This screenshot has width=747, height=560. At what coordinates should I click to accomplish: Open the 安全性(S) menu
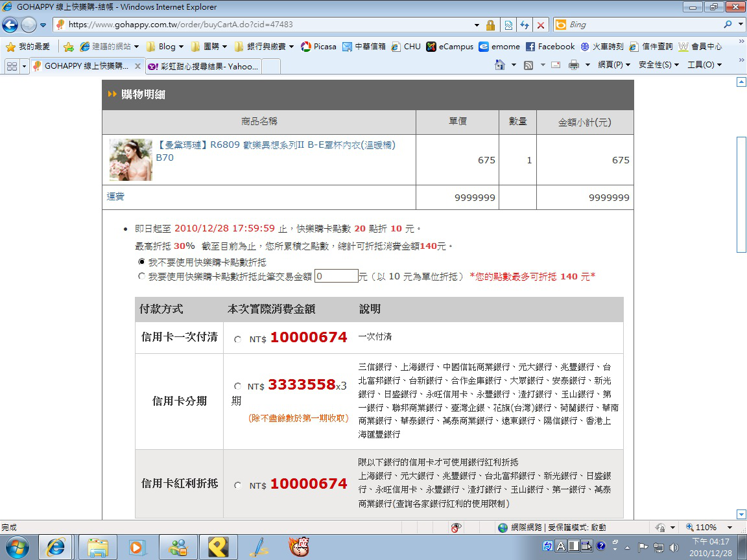(658, 65)
